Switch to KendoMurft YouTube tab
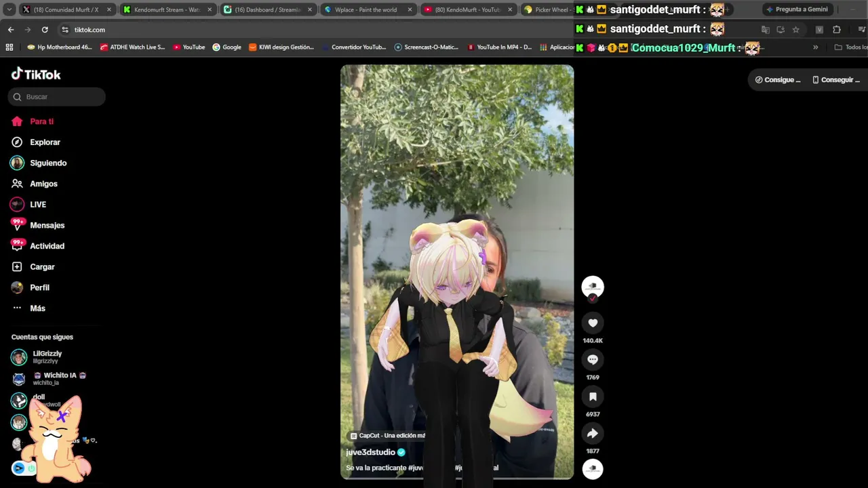This screenshot has height=488, width=868. coord(468,9)
